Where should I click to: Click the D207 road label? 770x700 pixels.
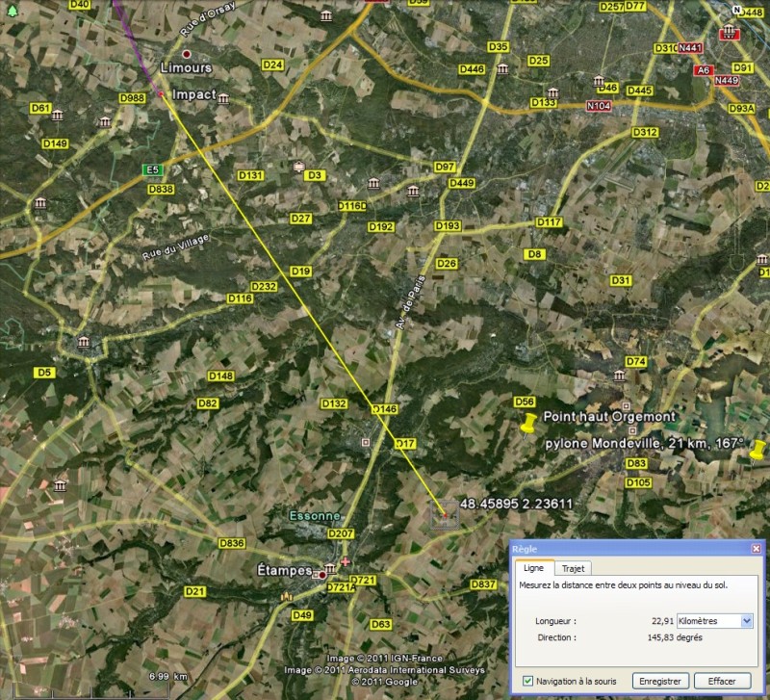tap(341, 533)
